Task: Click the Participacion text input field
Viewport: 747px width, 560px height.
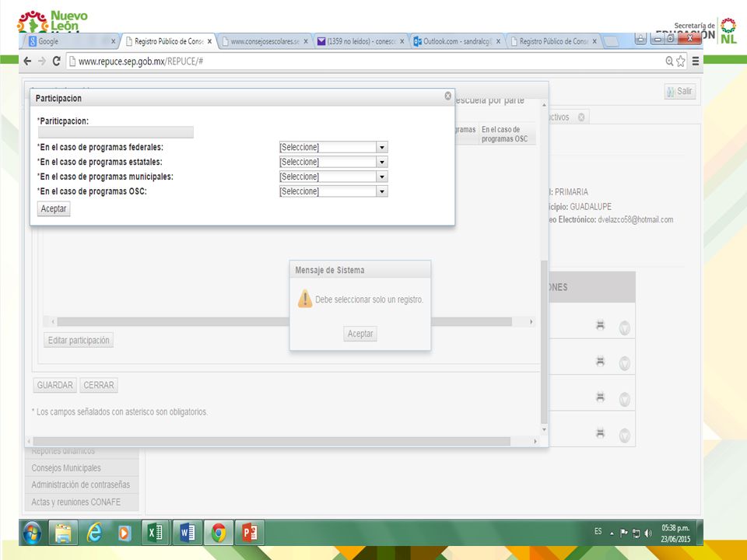Action: 116,132
